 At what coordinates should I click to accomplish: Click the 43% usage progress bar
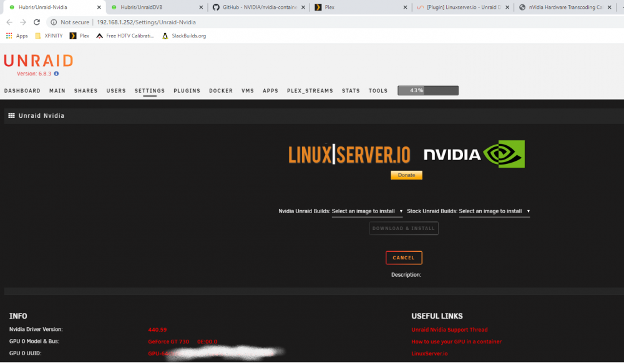click(x=428, y=90)
